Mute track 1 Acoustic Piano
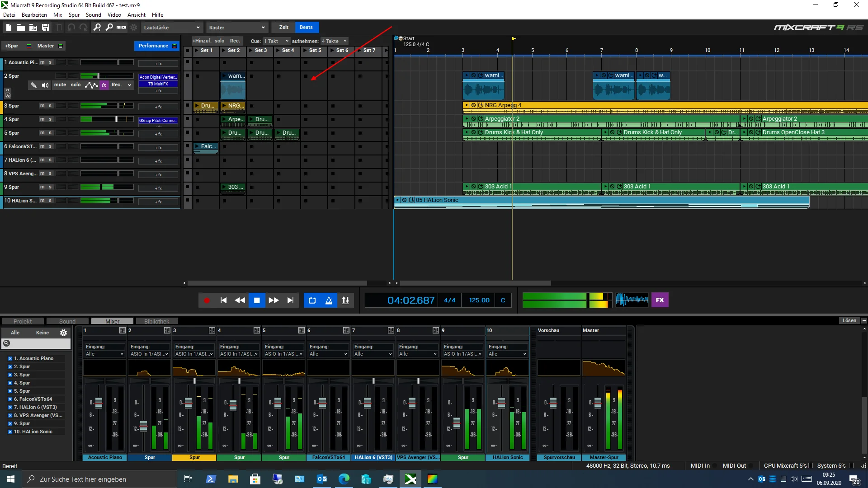The image size is (868, 488). (42, 62)
